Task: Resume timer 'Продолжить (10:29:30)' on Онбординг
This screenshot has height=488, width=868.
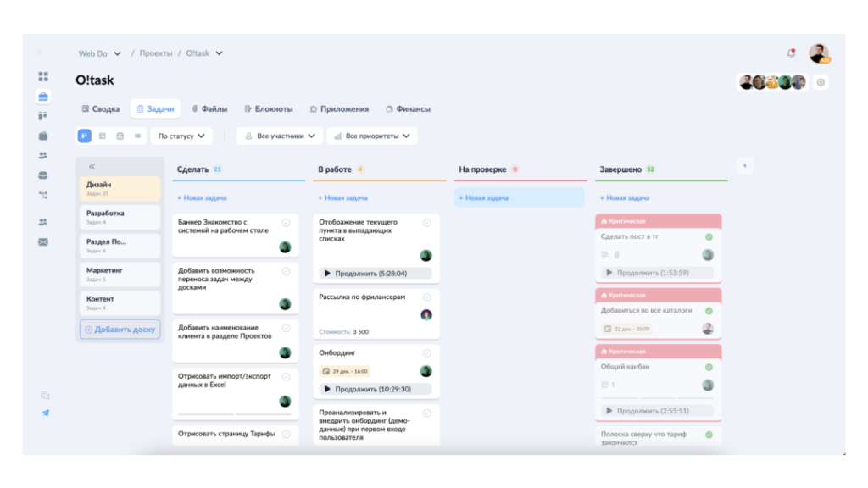Action: pos(376,389)
